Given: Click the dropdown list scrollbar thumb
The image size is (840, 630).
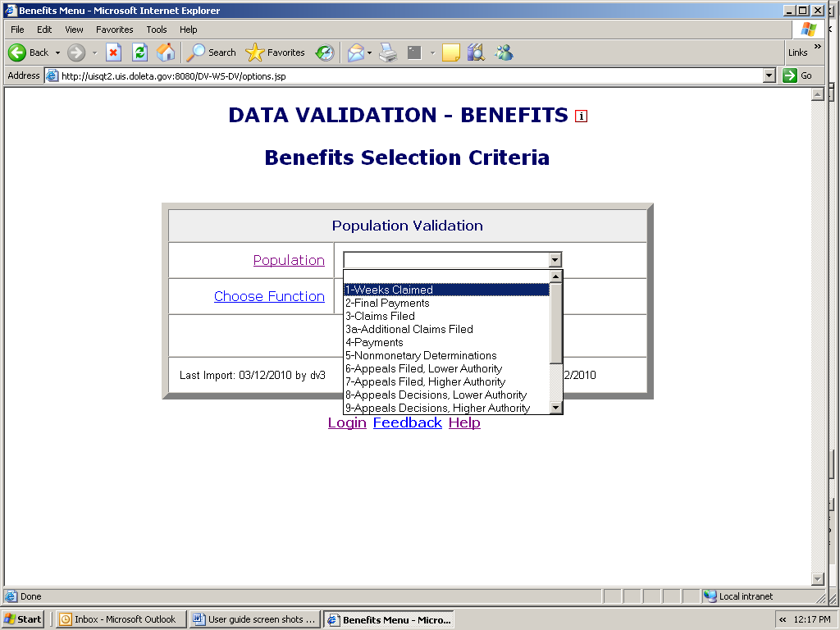Looking at the screenshot, I should coord(556,323).
